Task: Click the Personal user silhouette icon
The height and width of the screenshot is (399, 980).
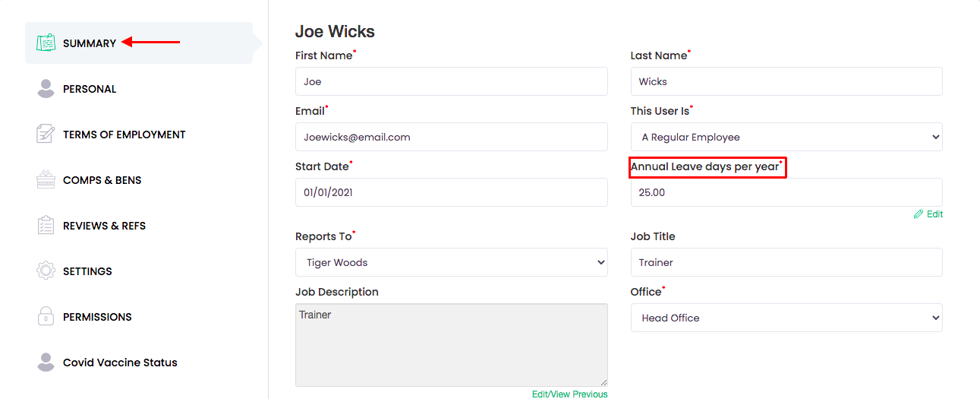Action: click(46, 89)
